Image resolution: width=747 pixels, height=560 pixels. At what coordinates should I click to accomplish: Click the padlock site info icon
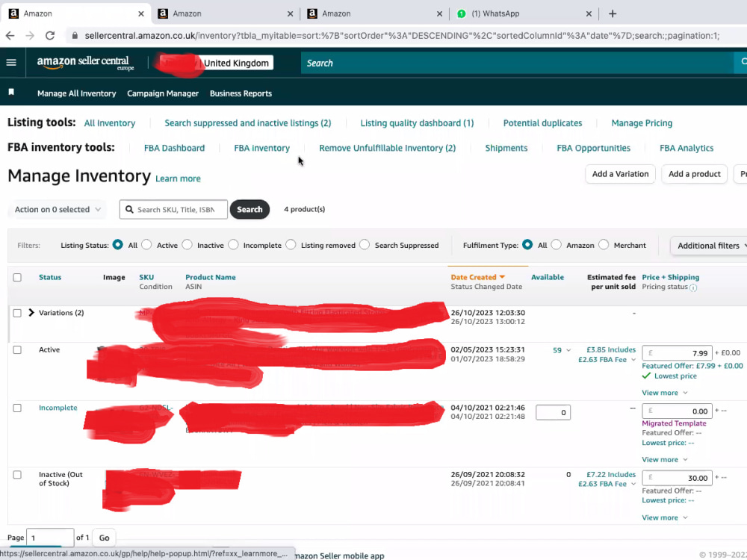74,36
